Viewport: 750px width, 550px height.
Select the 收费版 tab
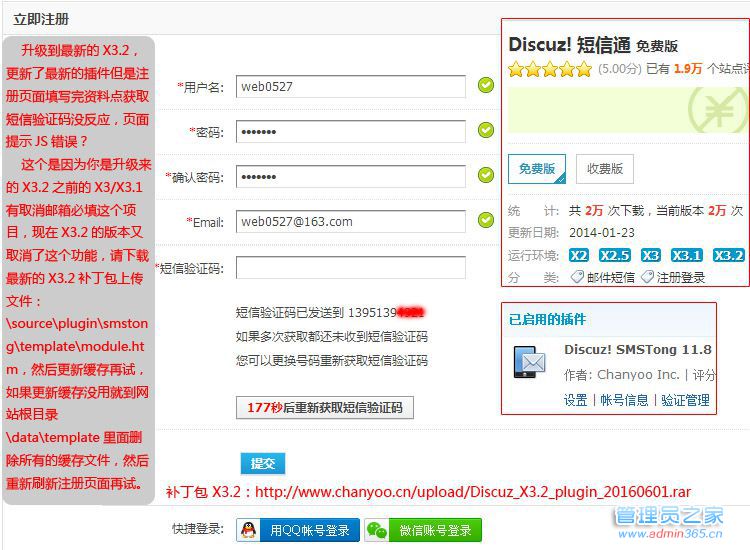pyautogui.click(x=605, y=169)
